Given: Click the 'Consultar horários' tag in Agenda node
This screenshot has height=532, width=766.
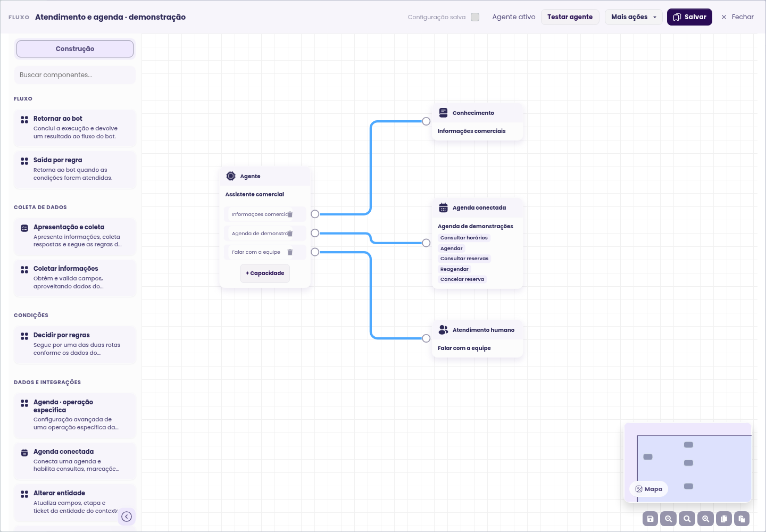Looking at the screenshot, I should (464, 238).
